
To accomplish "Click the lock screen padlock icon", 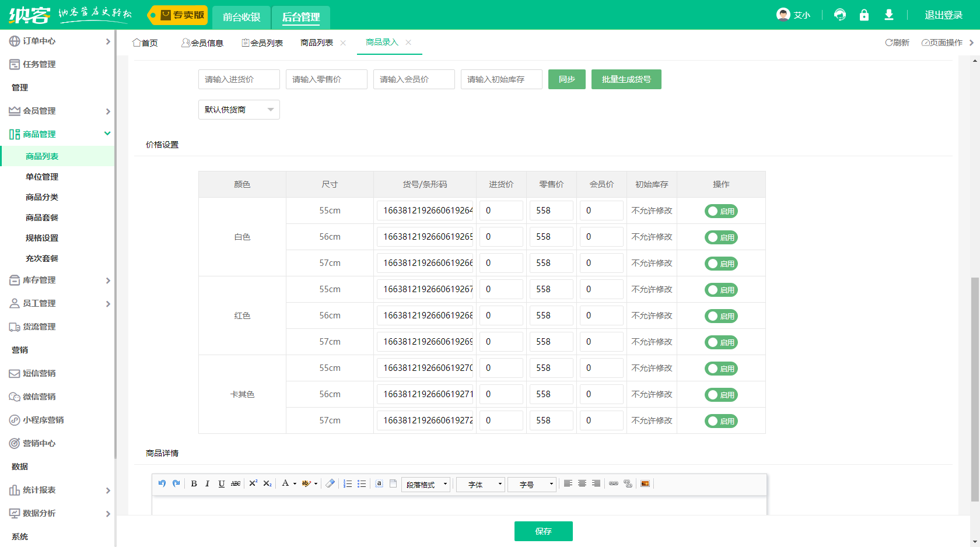I will [x=864, y=15].
